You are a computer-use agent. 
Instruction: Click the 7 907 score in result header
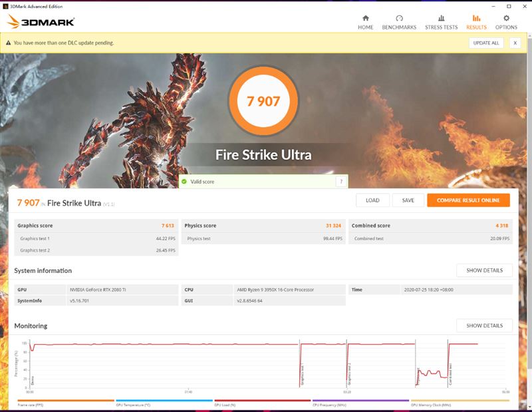(28, 203)
